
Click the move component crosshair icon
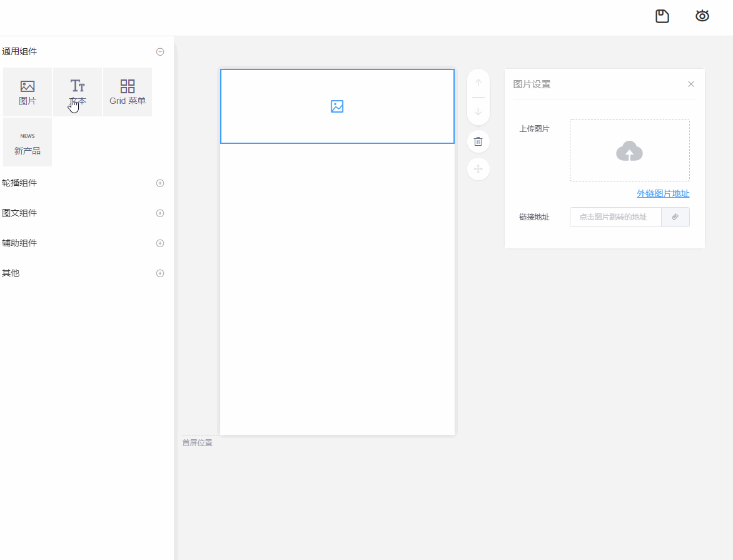478,169
